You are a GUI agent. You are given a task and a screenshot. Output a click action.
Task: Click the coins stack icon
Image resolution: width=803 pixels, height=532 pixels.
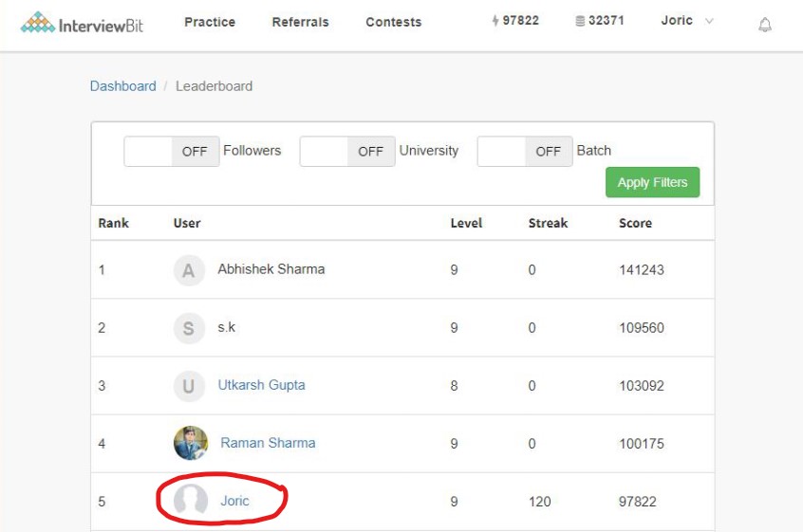(x=580, y=21)
